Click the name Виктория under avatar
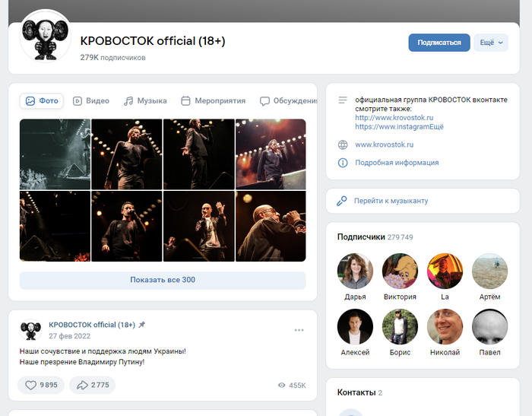 click(400, 297)
